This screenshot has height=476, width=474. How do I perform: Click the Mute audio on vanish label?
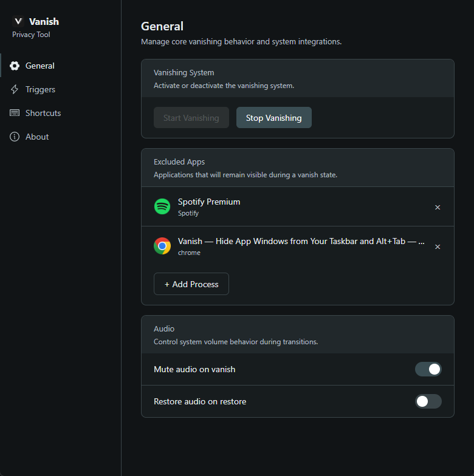pos(194,369)
